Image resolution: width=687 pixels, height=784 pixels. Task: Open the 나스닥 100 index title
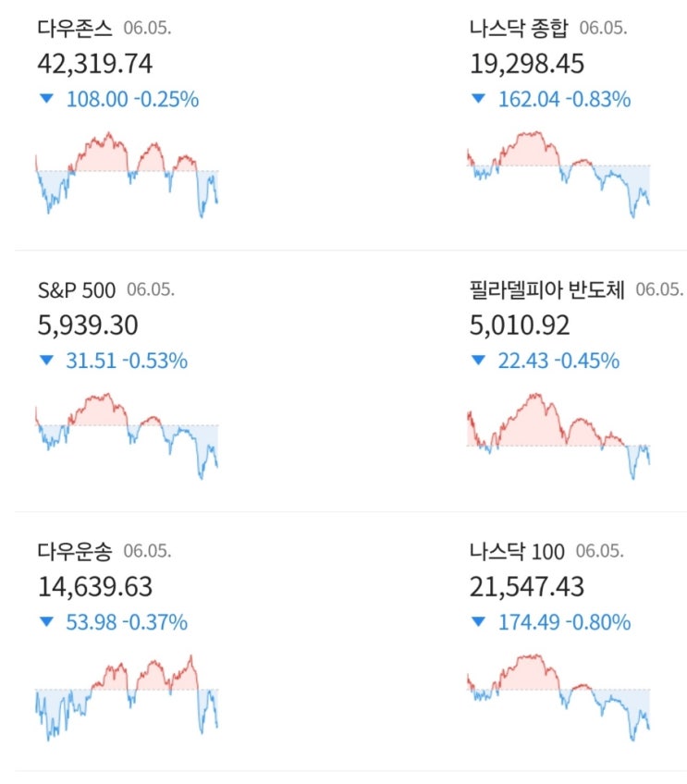517,552
